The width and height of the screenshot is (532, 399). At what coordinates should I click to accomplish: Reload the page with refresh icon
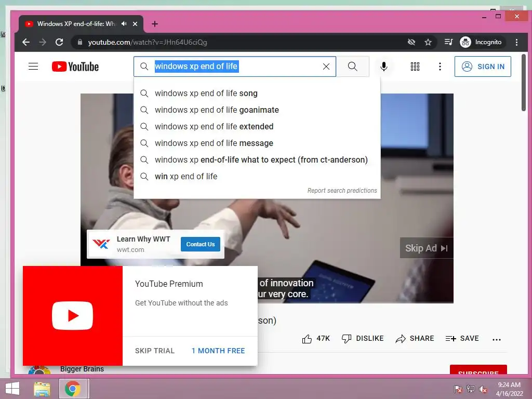pyautogui.click(x=59, y=42)
